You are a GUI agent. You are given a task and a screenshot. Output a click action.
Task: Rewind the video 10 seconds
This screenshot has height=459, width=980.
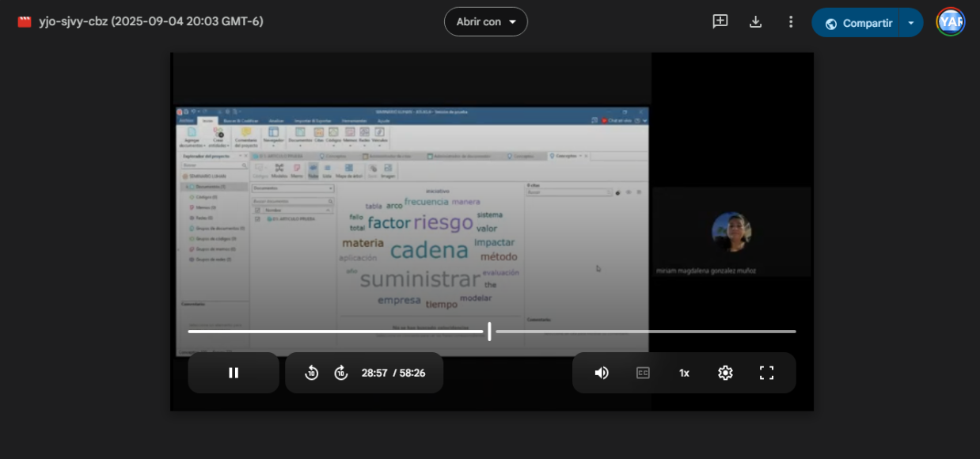tap(312, 373)
